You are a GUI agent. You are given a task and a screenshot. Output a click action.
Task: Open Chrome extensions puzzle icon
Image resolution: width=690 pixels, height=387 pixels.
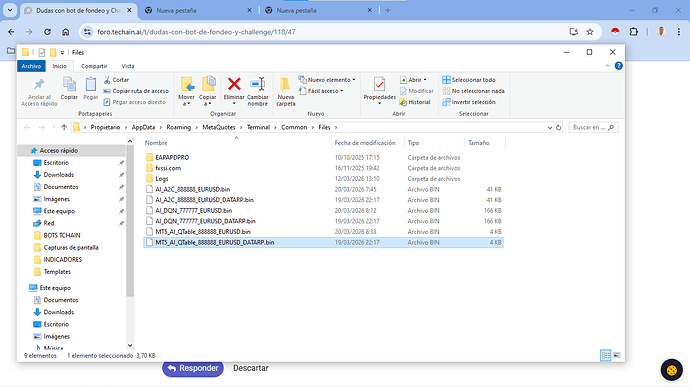pyautogui.click(x=633, y=32)
